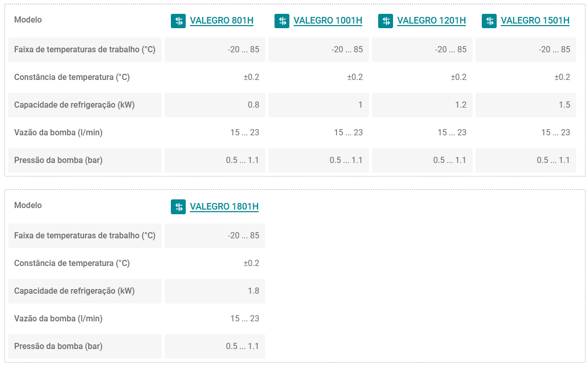Click the ±0.2 value under VALEGRO 1801H
588x368 pixels.
(x=251, y=263)
